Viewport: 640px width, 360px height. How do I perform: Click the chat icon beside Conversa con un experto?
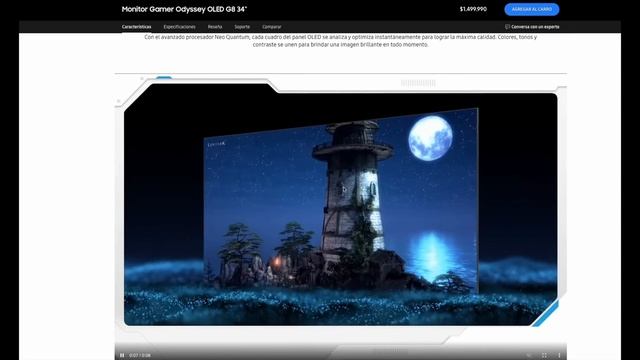(507, 27)
